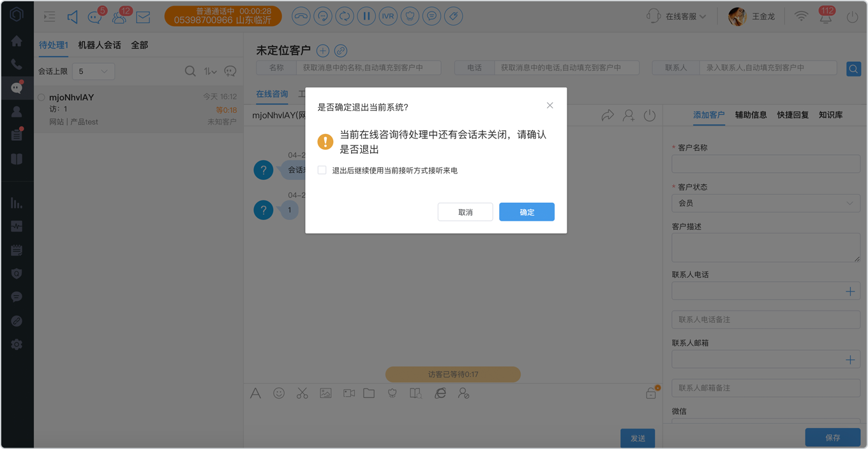Select the radio beside mjoNhvlAY conversation
Screen dimensions: 868x449
[x=41, y=98]
